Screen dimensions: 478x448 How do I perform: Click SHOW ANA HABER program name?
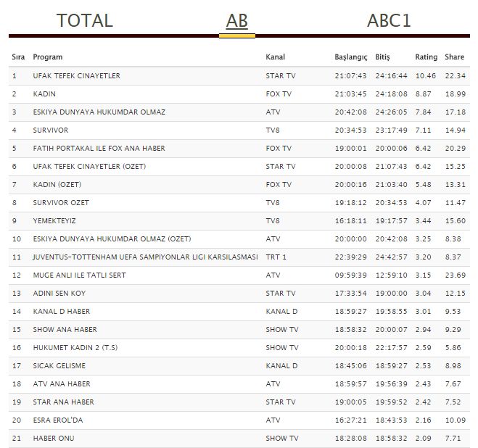tap(65, 330)
